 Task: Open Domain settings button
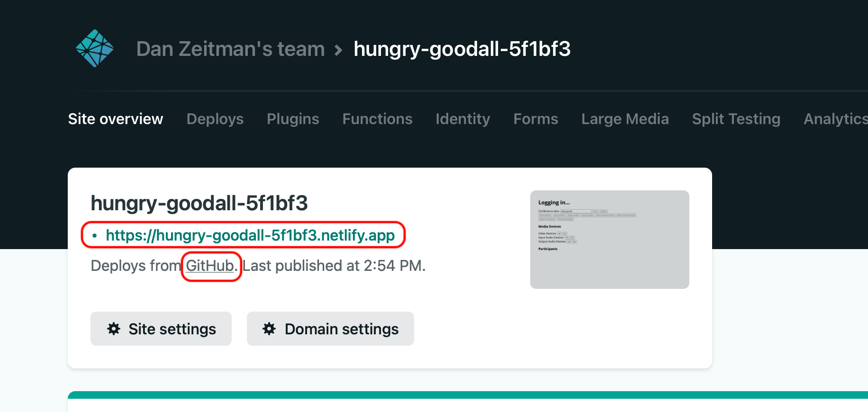(x=330, y=329)
